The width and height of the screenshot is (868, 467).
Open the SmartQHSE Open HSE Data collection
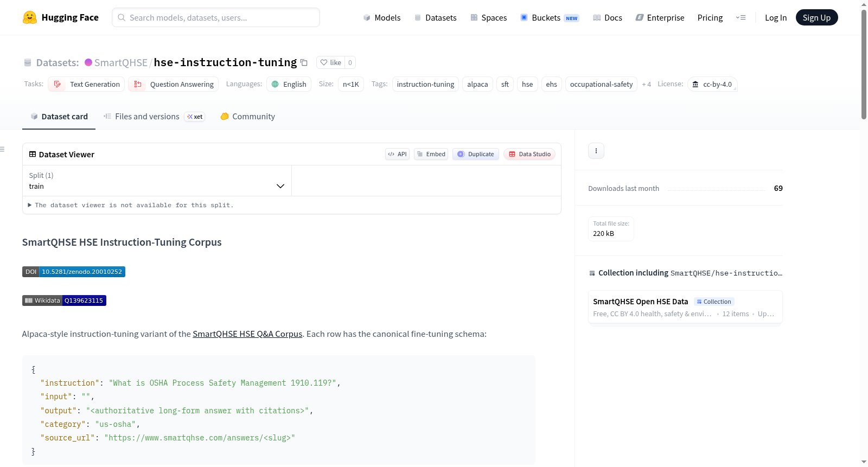[685, 307]
